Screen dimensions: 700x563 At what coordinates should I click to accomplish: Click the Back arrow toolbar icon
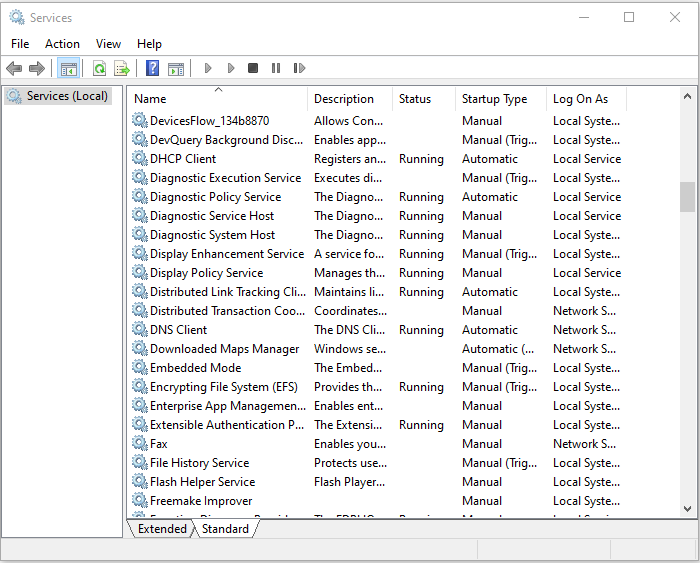(14, 68)
